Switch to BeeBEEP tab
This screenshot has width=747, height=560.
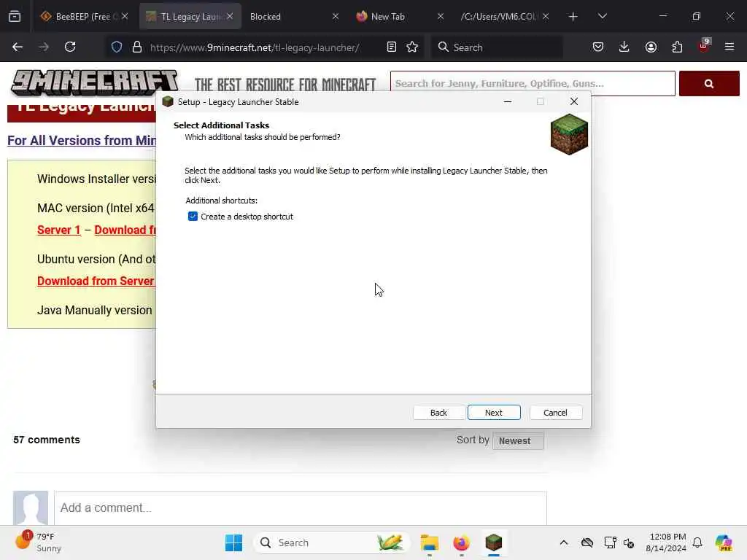pos(83,16)
